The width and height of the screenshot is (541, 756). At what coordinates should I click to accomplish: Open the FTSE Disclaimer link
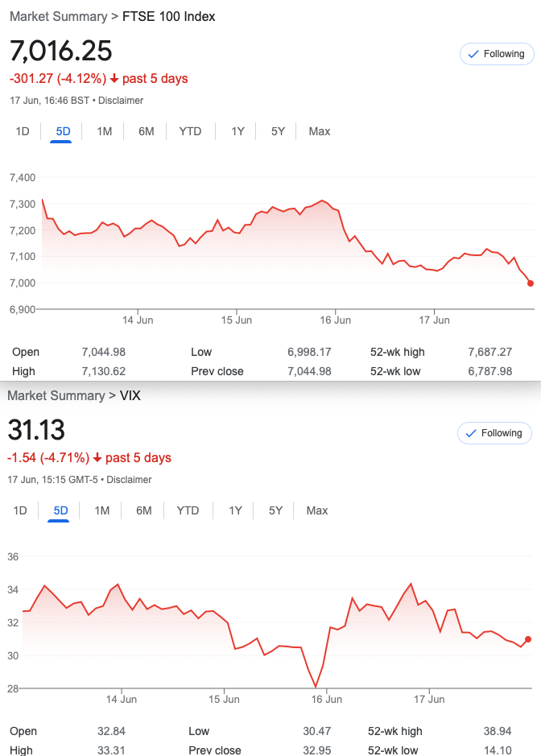click(121, 101)
